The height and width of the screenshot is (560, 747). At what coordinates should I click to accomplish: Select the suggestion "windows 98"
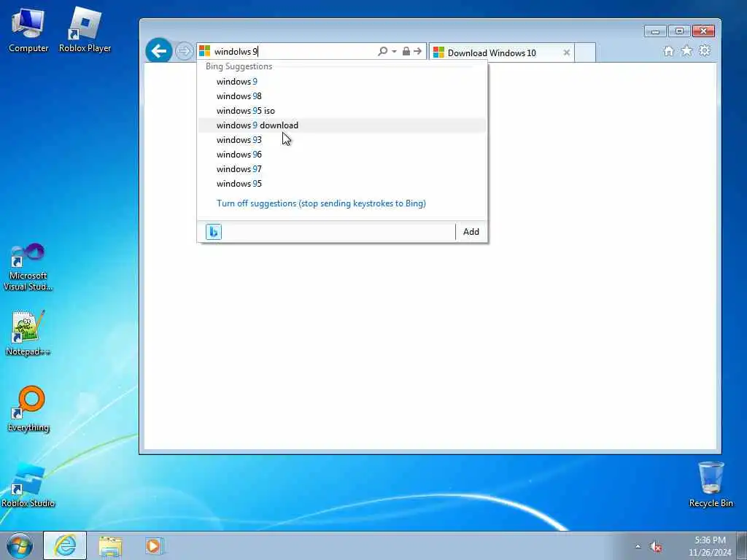[x=342, y=96]
